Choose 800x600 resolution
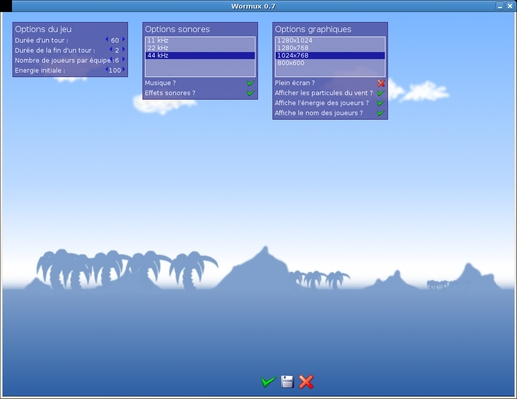This screenshot has height=399, width=517. point(330,63)
